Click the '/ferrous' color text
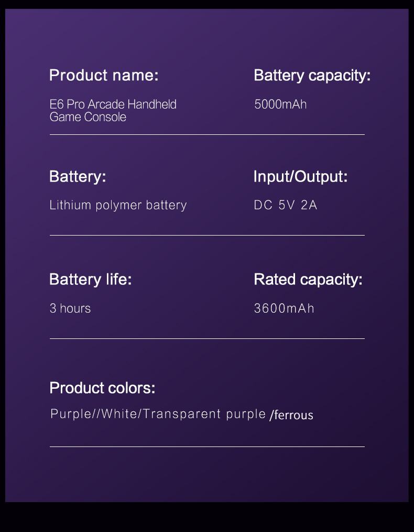The height and width of the screenshot is (532, 414). click(291, 415)
